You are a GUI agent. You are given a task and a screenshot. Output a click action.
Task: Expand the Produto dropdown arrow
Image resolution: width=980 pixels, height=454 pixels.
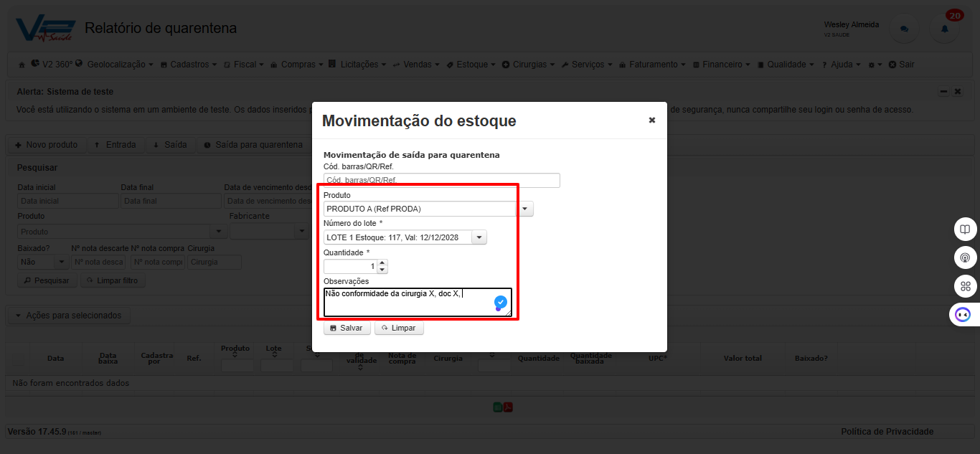(x=525, y=209)
